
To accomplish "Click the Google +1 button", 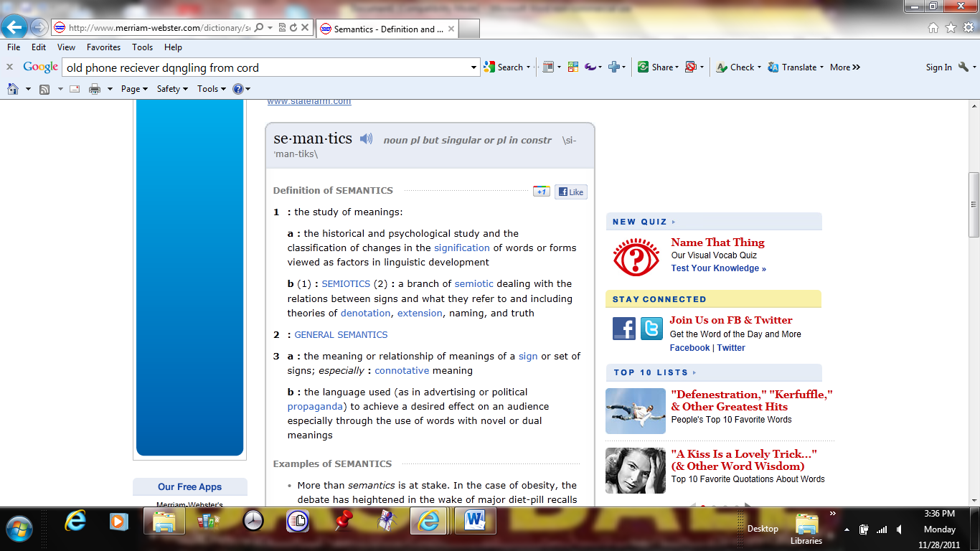I will (541, 192).
